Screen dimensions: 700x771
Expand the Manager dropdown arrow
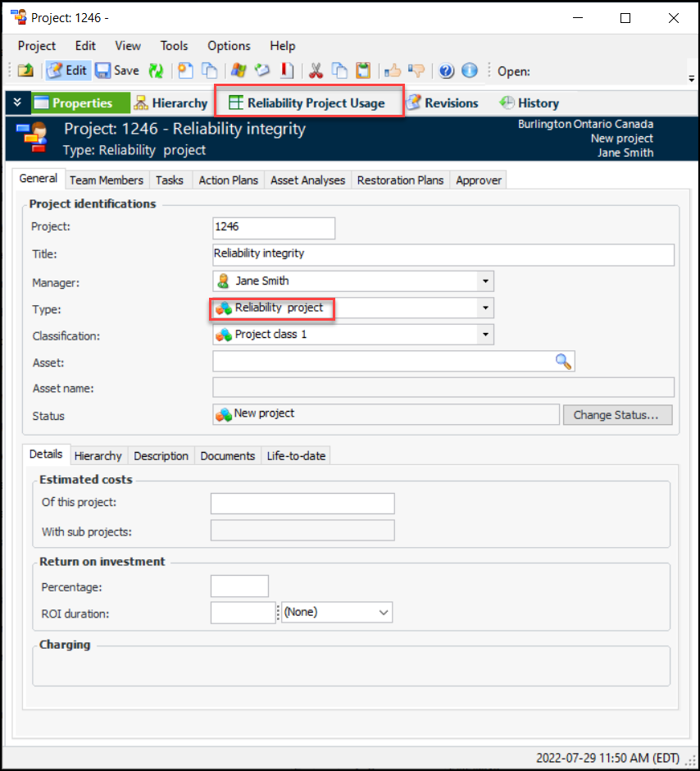[485, 281]
